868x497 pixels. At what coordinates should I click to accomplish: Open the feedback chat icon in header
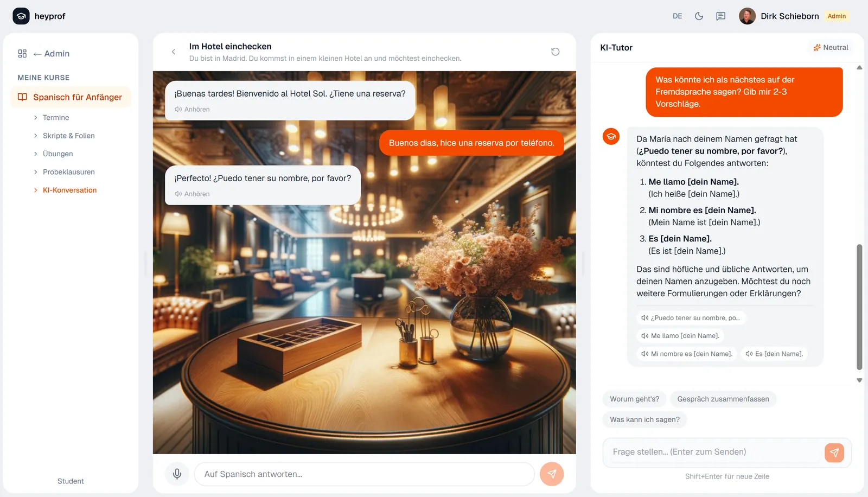[720, 16]
